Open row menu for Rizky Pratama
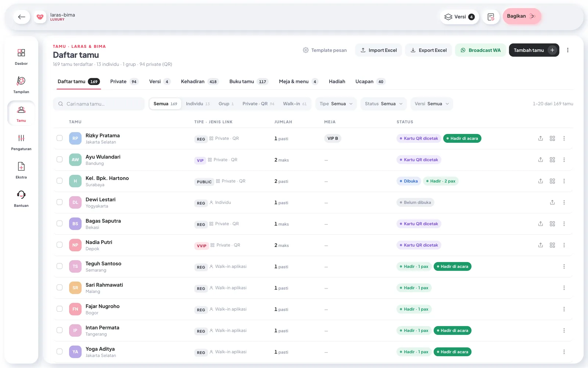 point(564,138)
